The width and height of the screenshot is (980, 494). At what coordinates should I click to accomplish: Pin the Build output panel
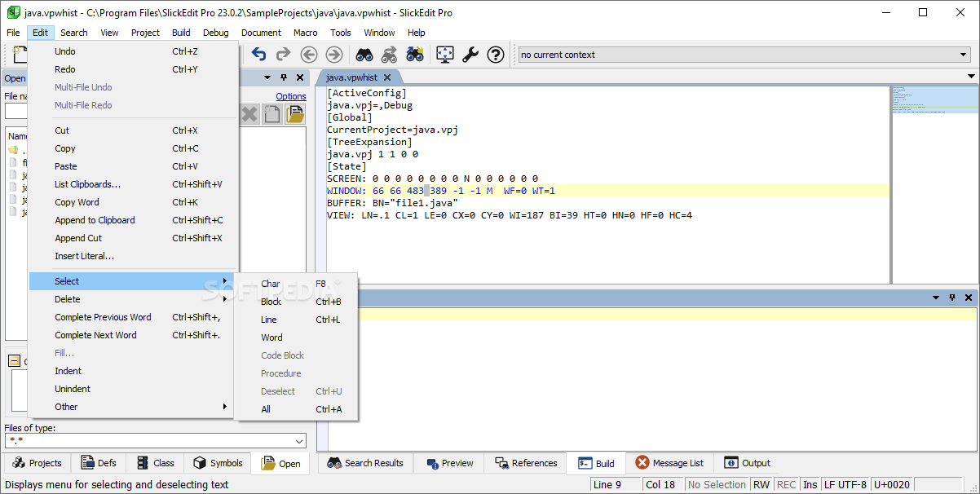[x=952, y=298]
